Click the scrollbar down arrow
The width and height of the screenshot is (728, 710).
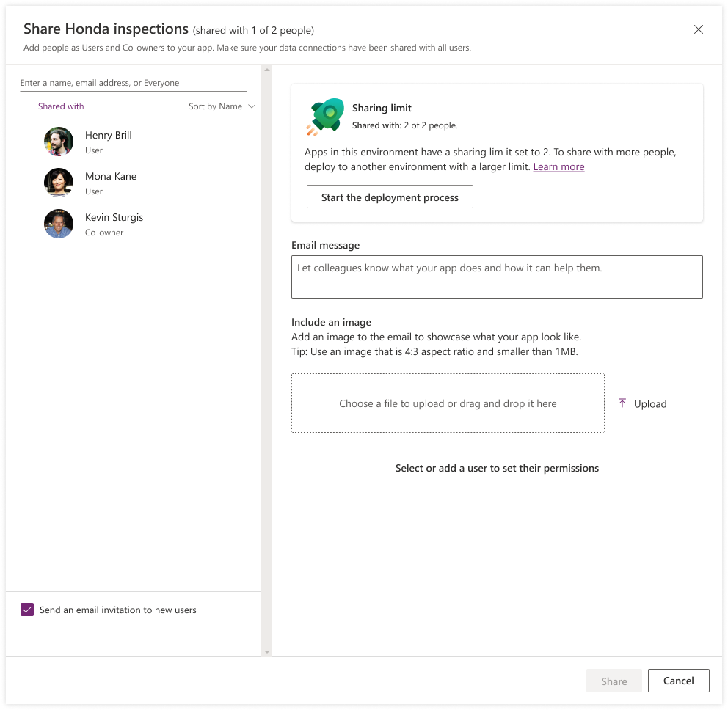coord(267,651)
